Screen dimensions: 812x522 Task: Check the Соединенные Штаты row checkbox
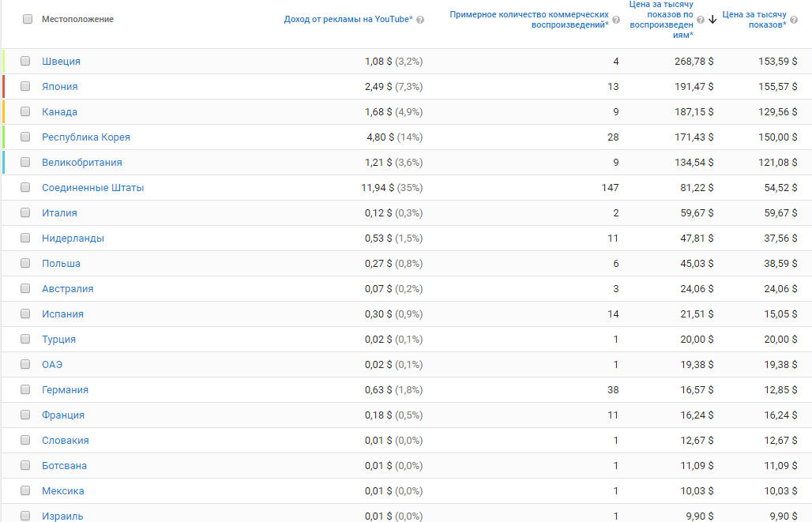click(x=25, y=187)
